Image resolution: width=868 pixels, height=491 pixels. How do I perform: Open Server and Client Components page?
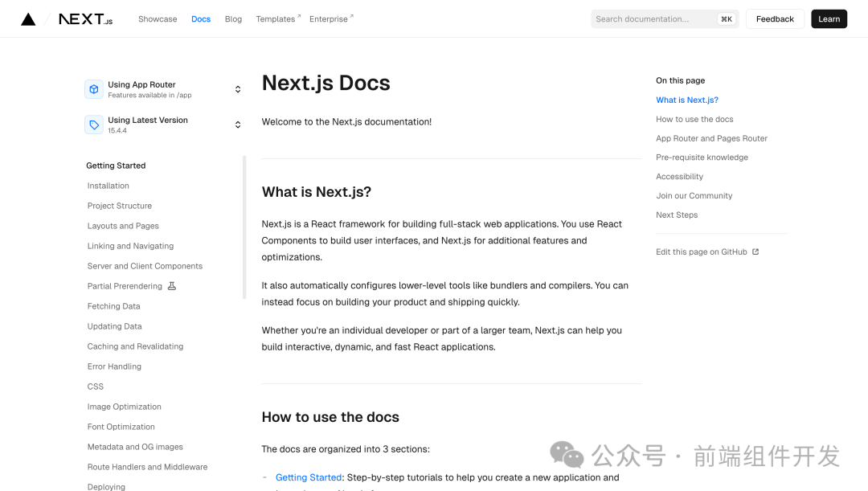click(x=145, y=266)
